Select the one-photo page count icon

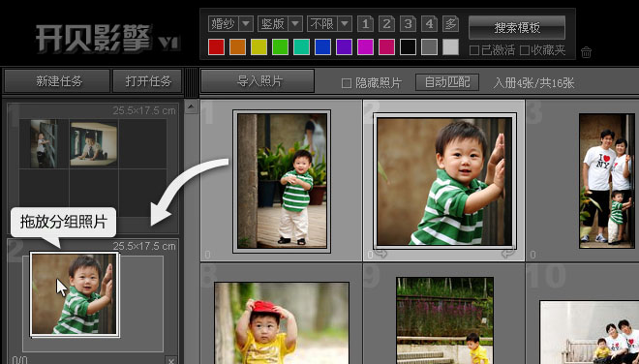pyautogui.click(x=365, y=24)
